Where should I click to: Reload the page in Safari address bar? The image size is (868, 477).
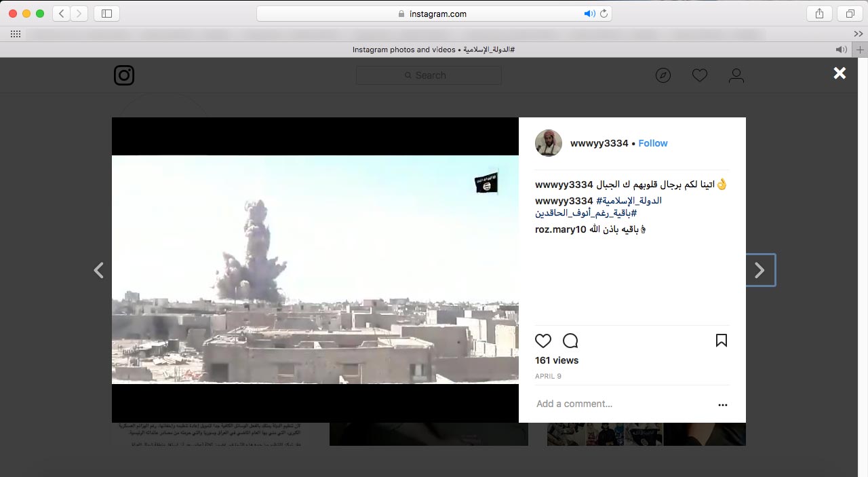pos(604,14)
